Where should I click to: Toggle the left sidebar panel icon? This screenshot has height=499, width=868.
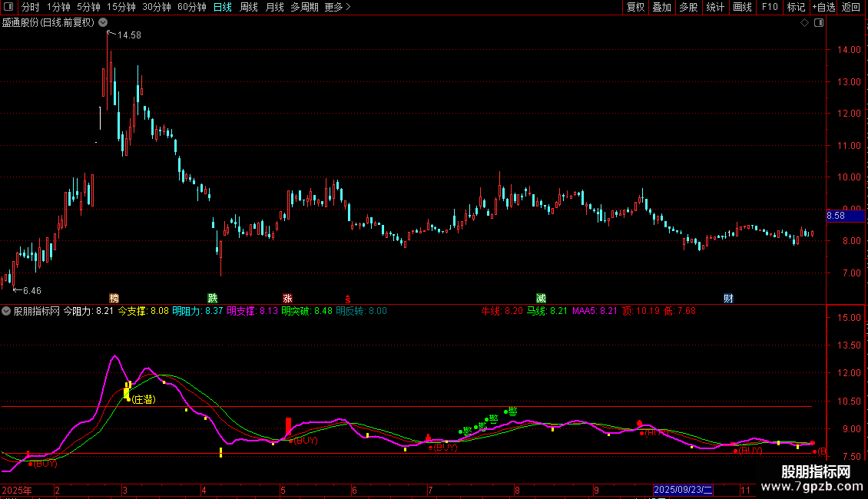tap(7, 7)
